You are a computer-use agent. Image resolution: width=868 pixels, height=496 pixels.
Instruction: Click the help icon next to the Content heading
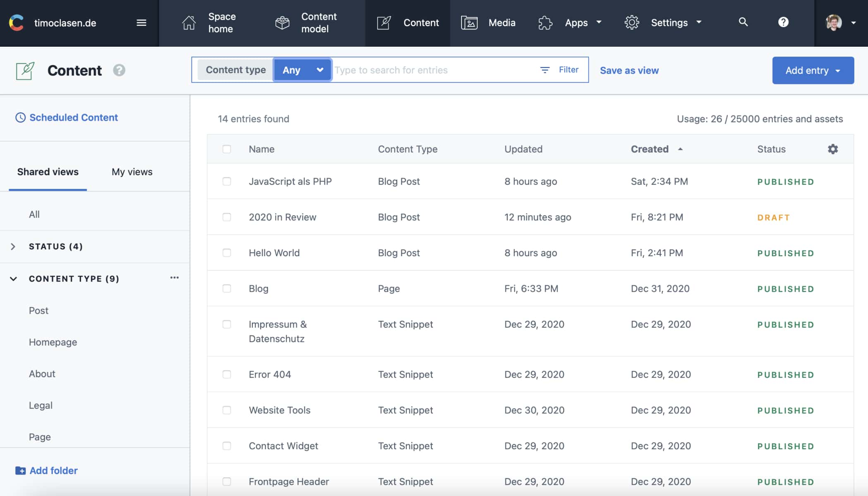(x=119, y=70)
